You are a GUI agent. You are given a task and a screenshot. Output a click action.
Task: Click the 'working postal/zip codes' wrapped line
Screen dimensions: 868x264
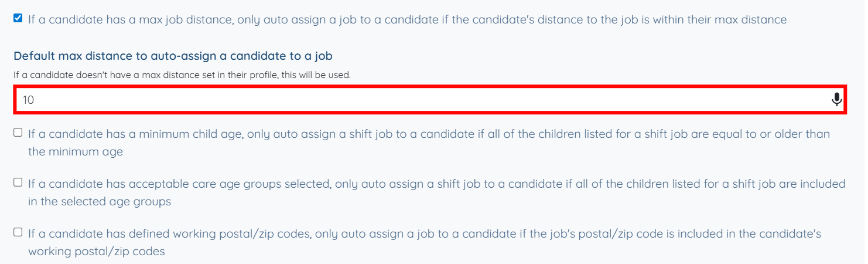(x=97, y=252)
